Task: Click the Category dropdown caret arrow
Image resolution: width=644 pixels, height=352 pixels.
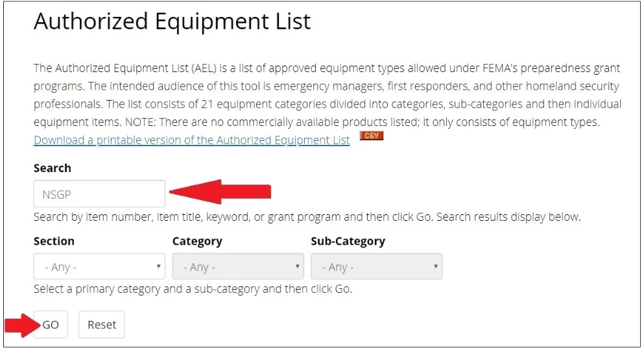Action: click(x=298, y=266)
